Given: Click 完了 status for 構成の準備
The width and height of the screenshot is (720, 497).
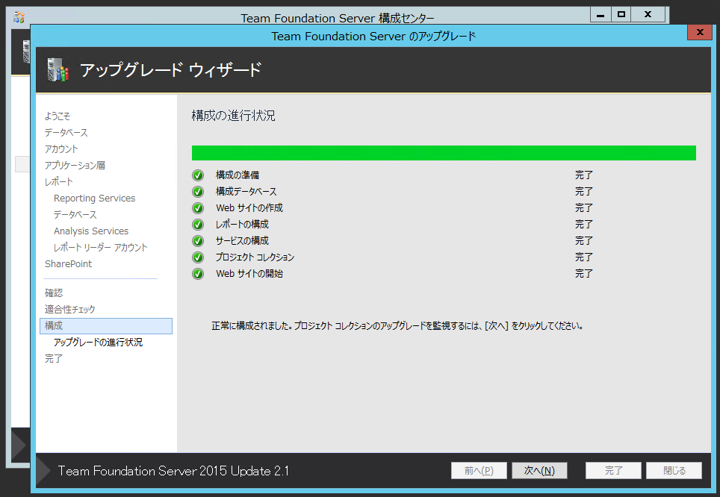Looking at the screenshot, I should (584, 175).
